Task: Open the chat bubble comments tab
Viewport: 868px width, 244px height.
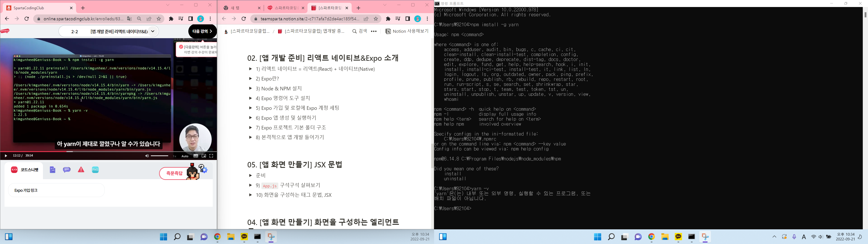Action: coord(67,170)
